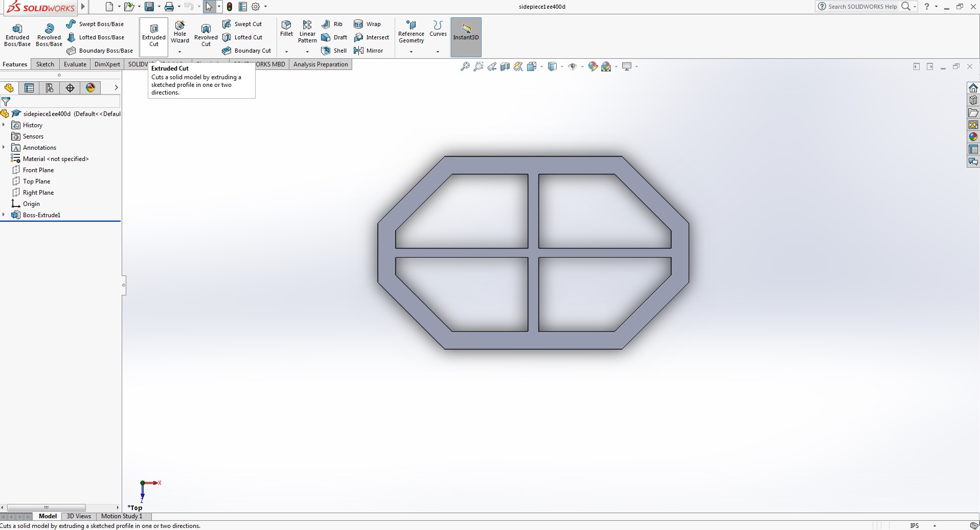This screenshot has height=530, width=980.
Task: Click the Linear Pattern tool
Action: coord(307,32)
